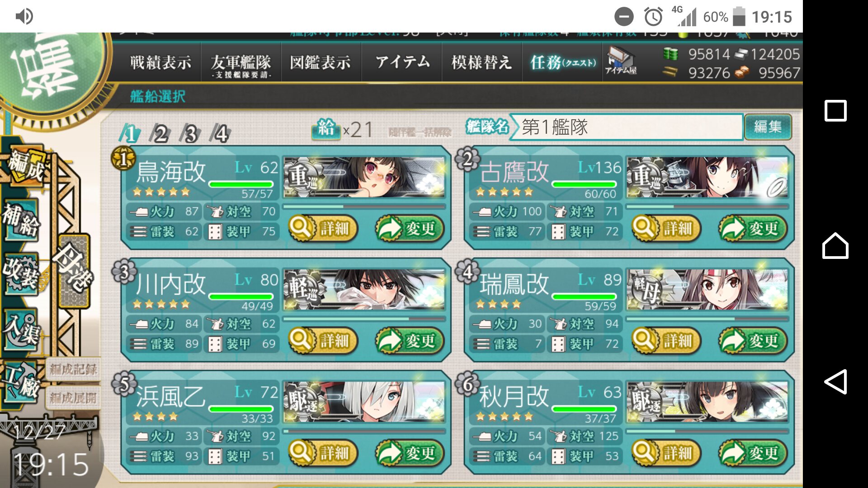
Task: Open the 戦績表示 menu
Action: 160,62
